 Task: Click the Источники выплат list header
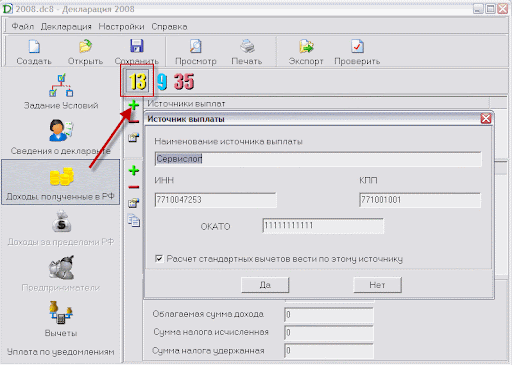pos(317,104)
